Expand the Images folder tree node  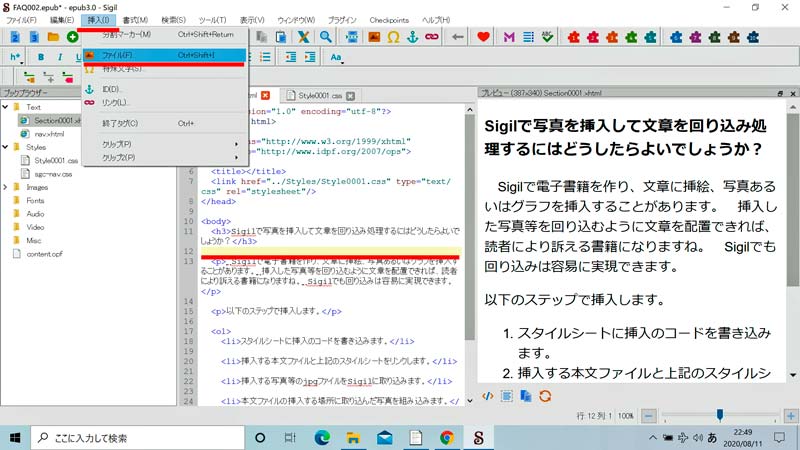click(7, 187)
